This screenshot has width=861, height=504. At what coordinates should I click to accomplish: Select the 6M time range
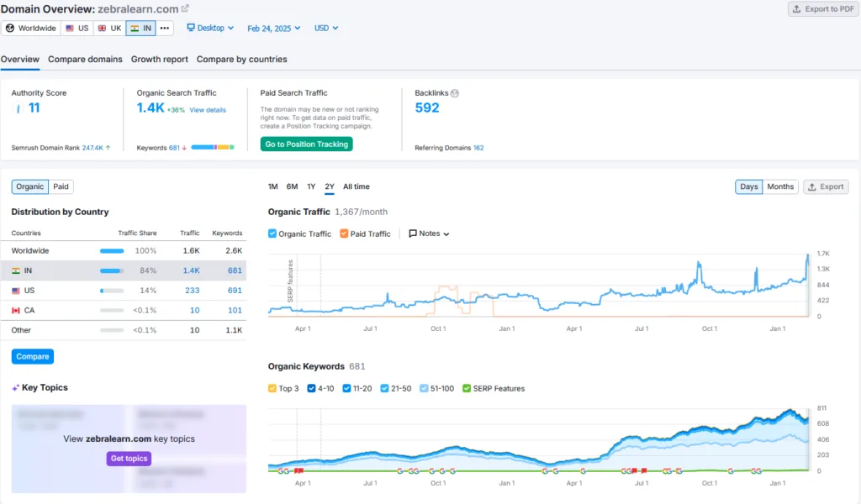point(292,187)
